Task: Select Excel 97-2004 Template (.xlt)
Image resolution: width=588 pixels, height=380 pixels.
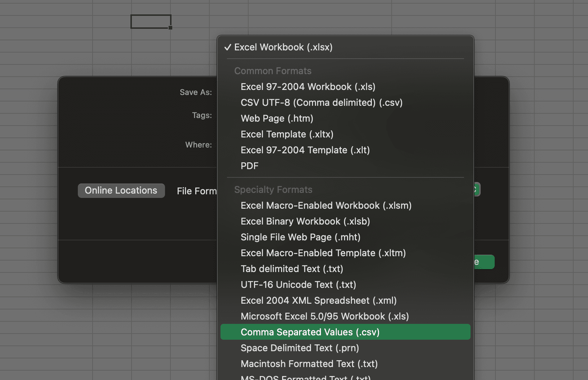Action: tap(345, 150)
